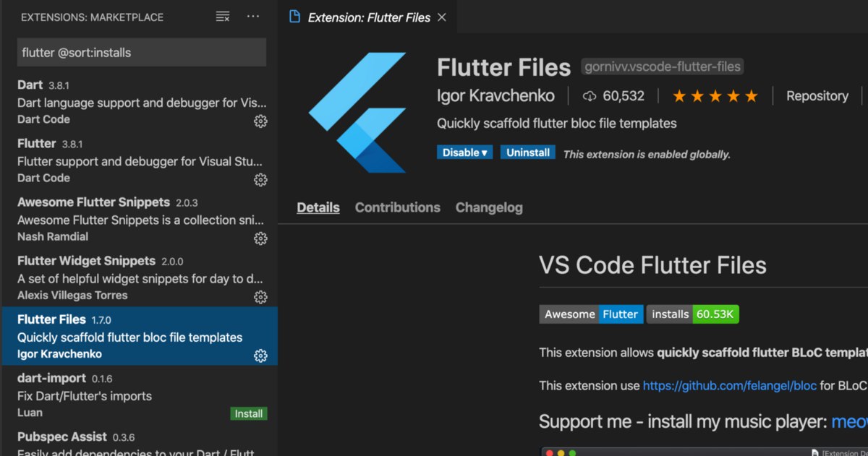Install the dart-import extension
This screenshot has height=456, width=868.
[x=249, y=414]
